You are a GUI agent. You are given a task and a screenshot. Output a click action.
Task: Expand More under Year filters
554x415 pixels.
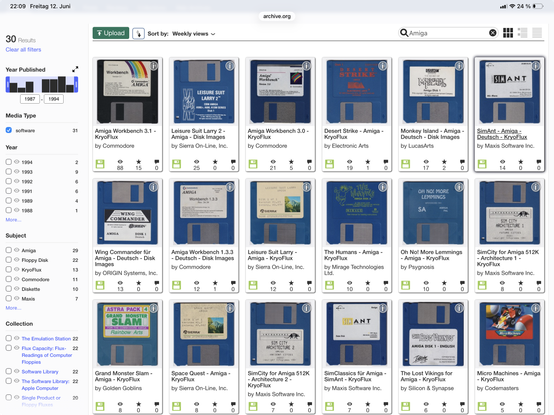pyautogui.click(x=13, y=220)
